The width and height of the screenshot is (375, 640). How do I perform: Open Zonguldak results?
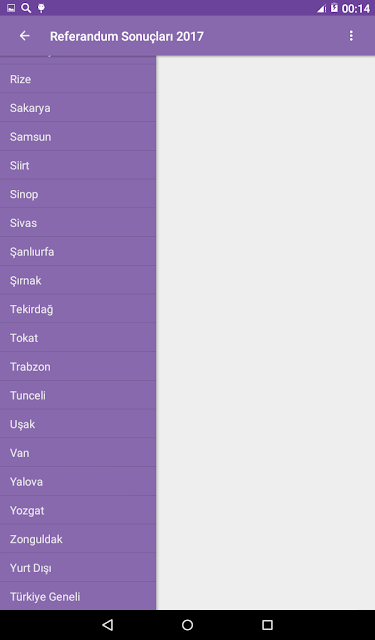tap(78, 539)
